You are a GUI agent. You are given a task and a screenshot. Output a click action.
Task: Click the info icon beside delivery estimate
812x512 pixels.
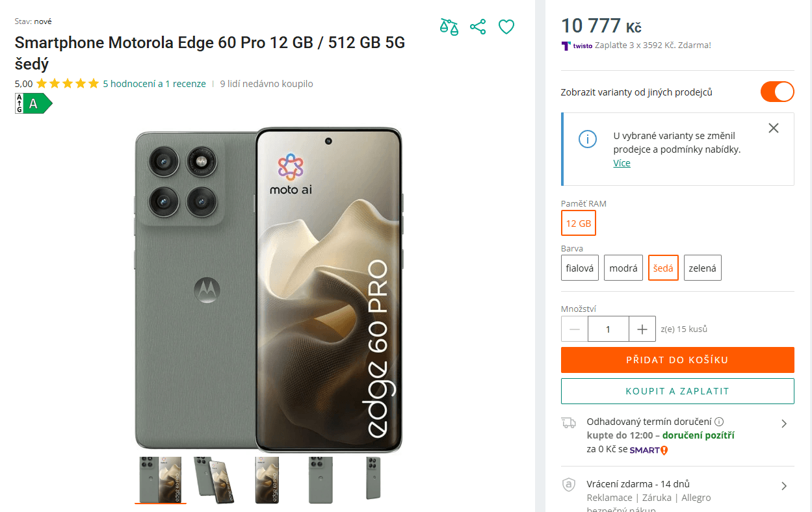[x=719, y=422]
